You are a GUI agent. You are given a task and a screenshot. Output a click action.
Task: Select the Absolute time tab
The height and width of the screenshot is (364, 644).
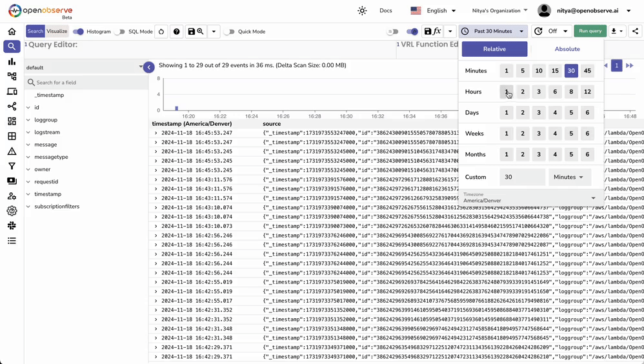coord(567,49)
